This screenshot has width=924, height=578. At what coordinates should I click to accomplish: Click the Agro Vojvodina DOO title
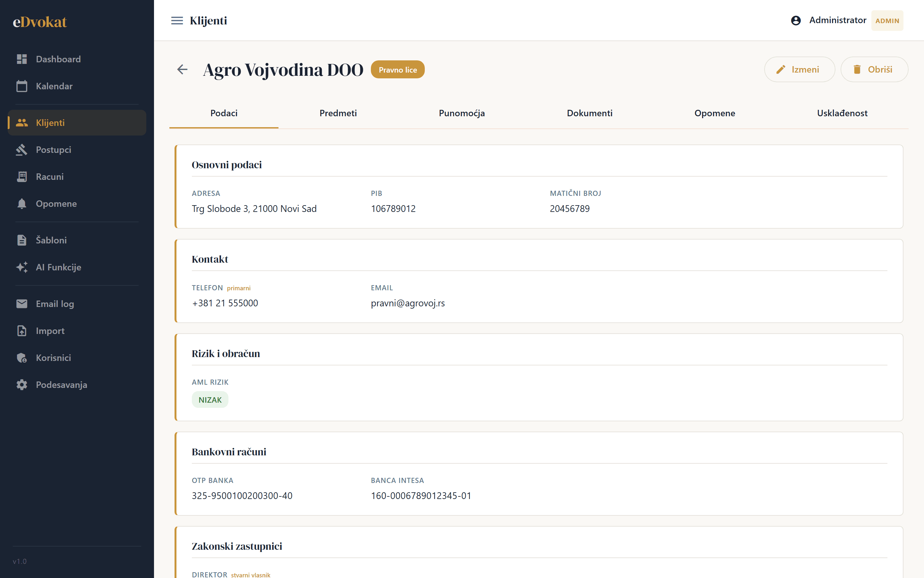pyautogui.click(x=283, y=70)
